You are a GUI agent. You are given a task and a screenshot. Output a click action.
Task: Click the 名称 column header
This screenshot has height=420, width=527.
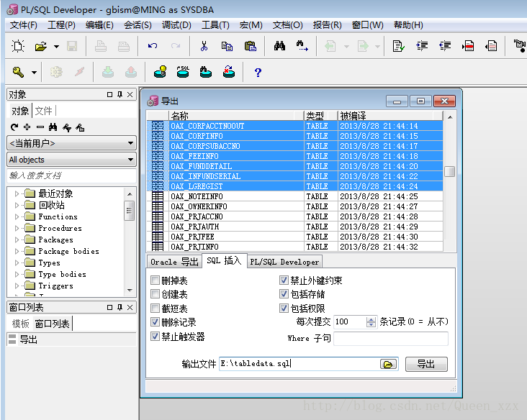236,116
